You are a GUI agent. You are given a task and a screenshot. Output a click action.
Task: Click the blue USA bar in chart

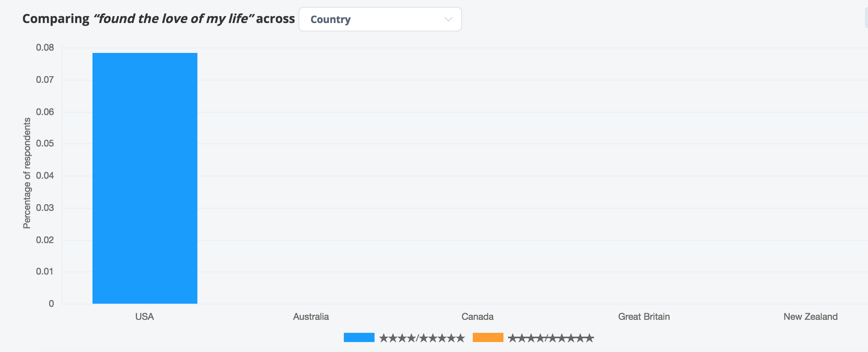[145, 178]
